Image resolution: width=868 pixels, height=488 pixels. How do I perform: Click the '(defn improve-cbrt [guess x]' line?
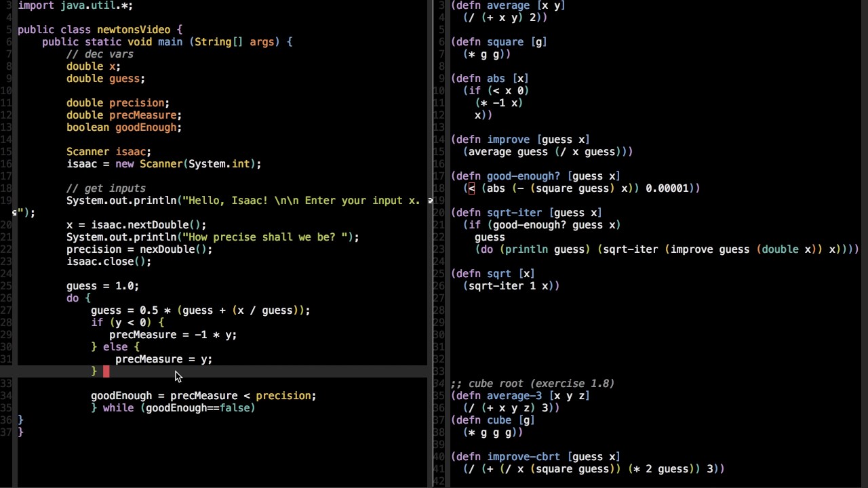coord(536,457)
